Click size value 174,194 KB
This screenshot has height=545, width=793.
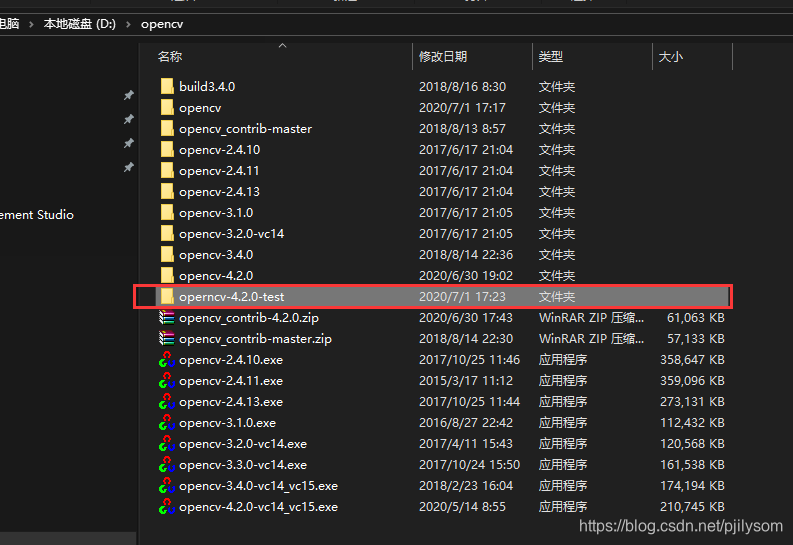692,485
